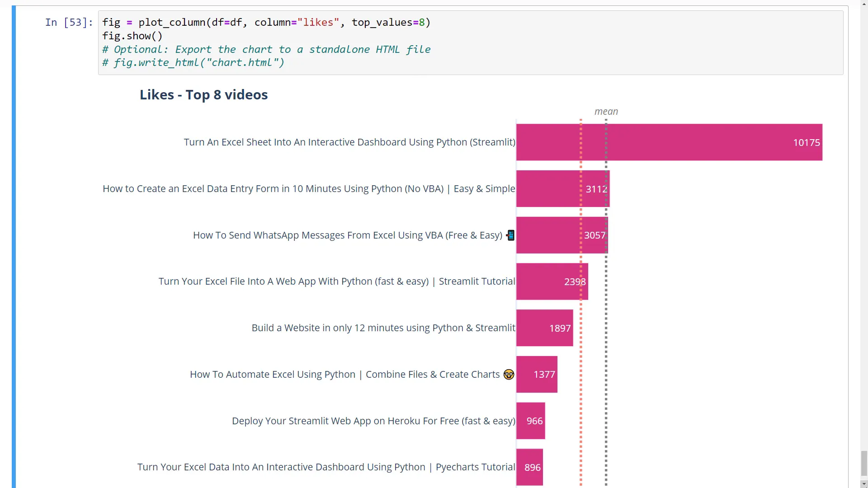Select the chart title Likes - Top 8 videos
This screenshot has height=488, width=868.
[x=203, y=94]
